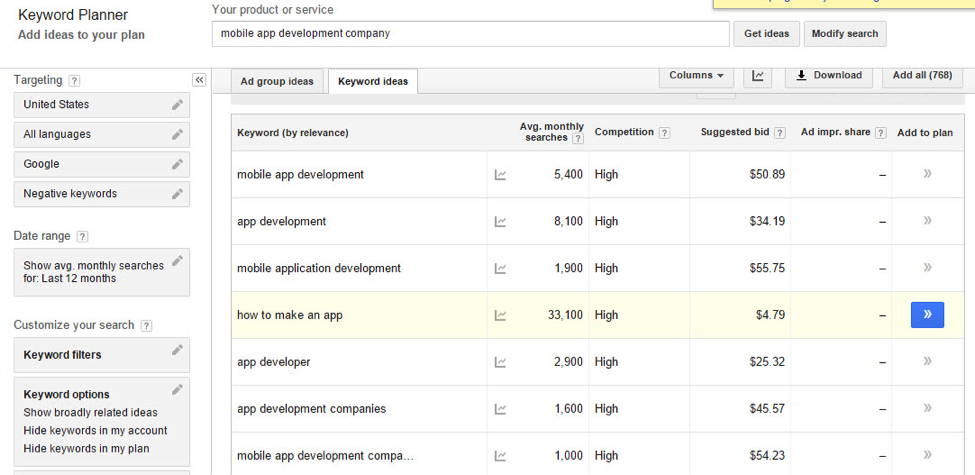The width and height of the screenshot is (975, 475).
Task: Show trend chart for mobile app development
Action: coord(500,175)
